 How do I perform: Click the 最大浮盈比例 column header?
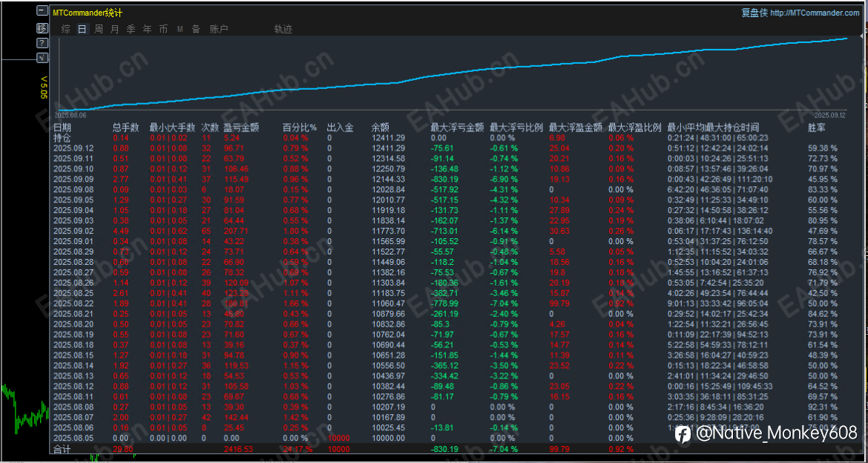coord(635,128)
